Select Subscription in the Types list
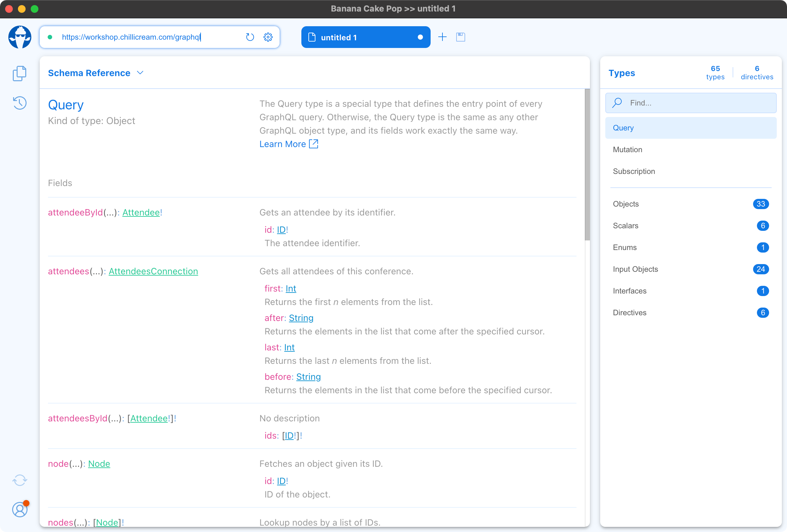The height and width of the screenshot is (532, 787). [633, 171]
